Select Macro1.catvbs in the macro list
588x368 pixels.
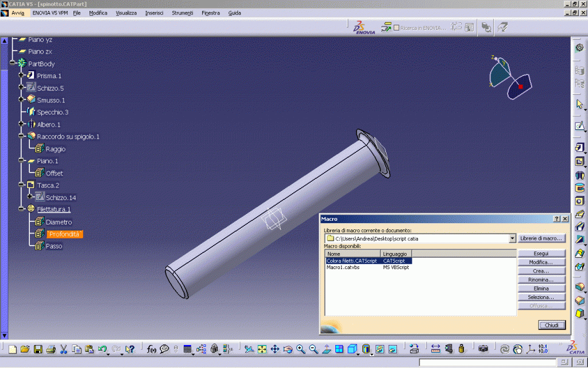pos(344,267)
